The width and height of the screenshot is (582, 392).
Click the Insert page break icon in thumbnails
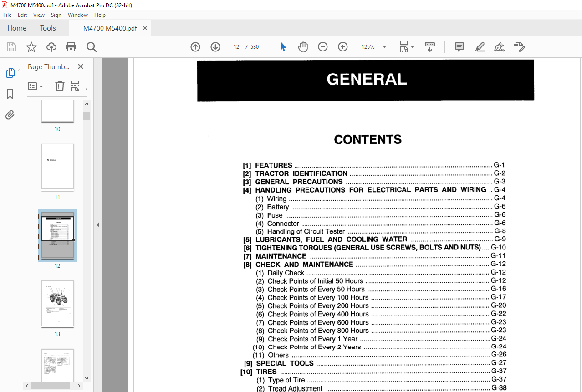click(x=75, y=86)
